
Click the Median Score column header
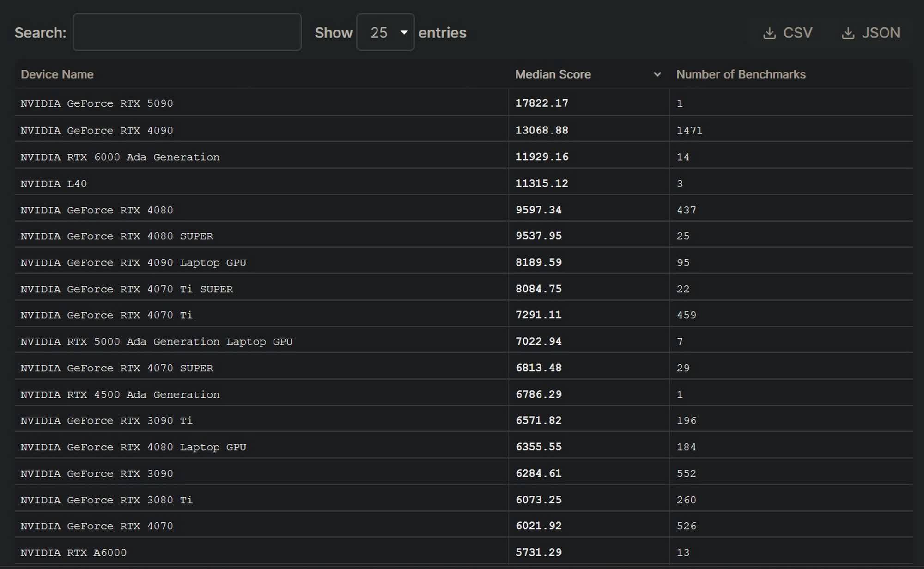point(553,74)
